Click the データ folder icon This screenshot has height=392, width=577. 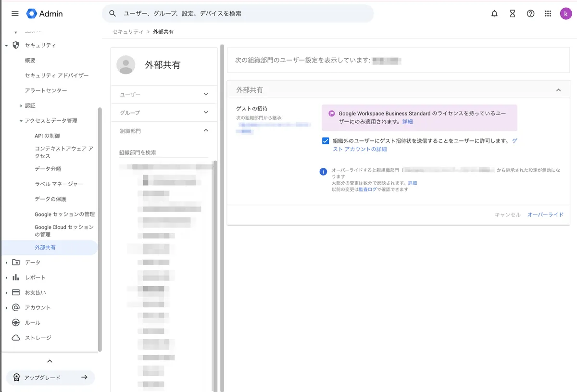tap(16, 263)
